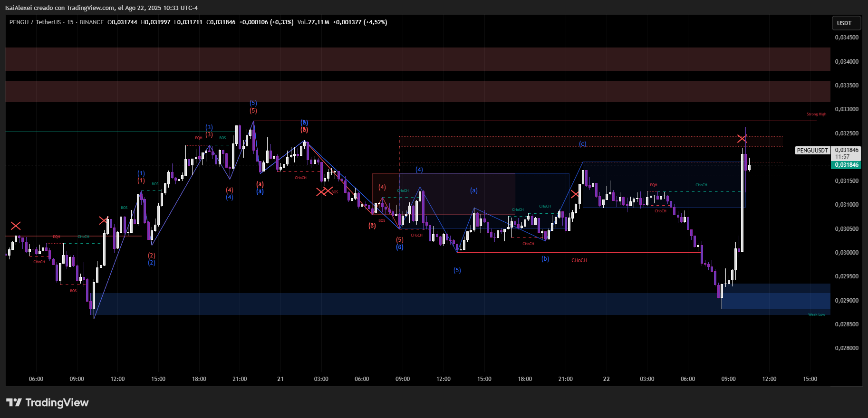Select the Strong High label
Viewport: 868px width, 418px height.
pyautogui.click(x=816, y=114)
